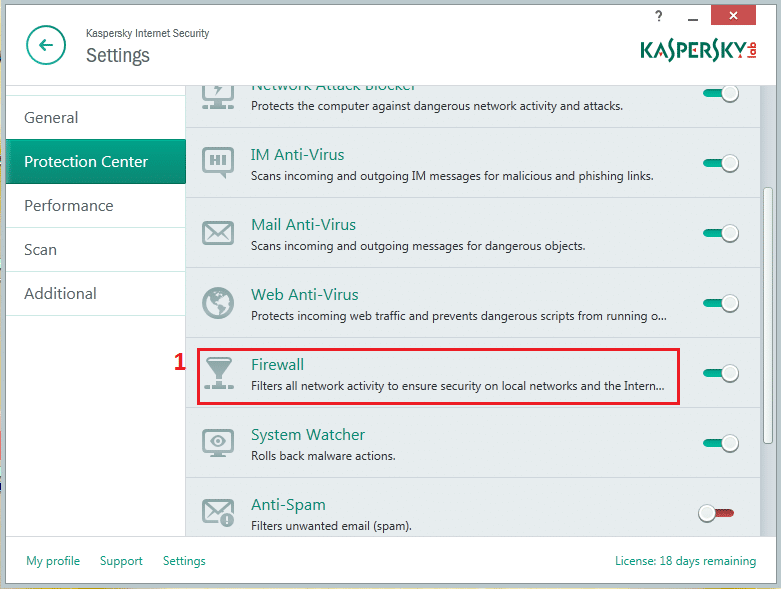Switch to the Scan section
Viewport: 781px width, 589px height.
[96, 249]
